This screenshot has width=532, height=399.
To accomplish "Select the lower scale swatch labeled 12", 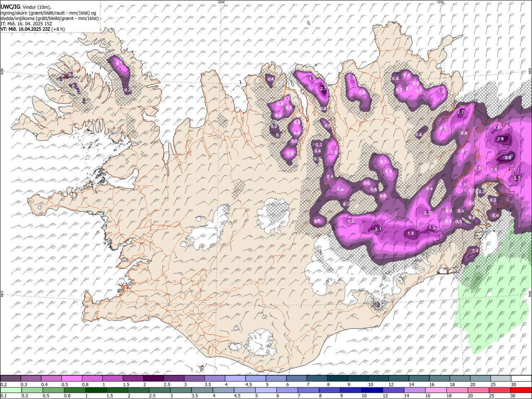I will (x=393, y=390).
